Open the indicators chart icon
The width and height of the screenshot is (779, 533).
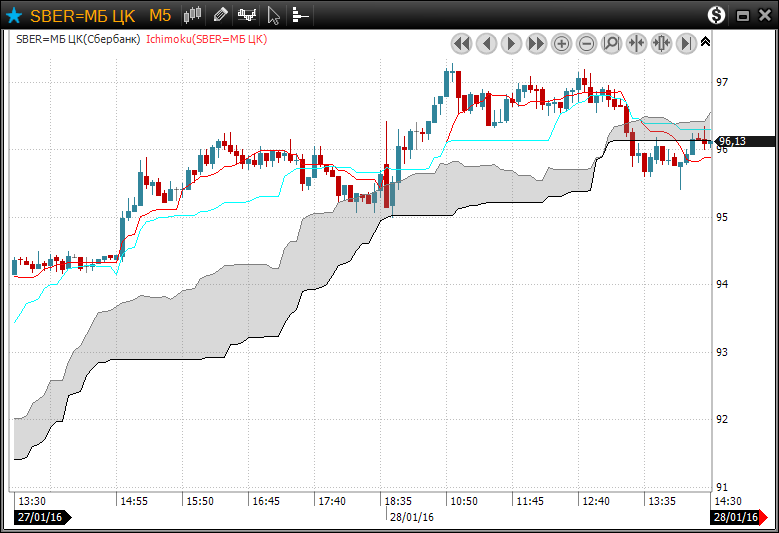point(246,15)
